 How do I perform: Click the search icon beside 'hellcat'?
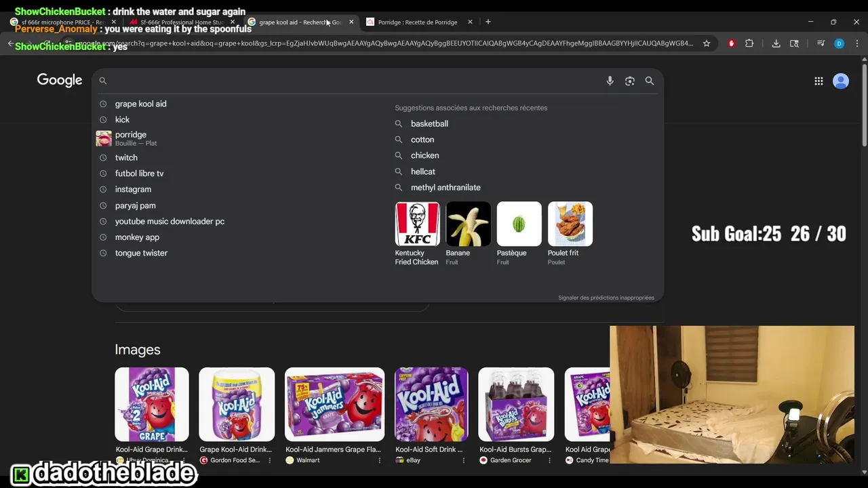399,171
